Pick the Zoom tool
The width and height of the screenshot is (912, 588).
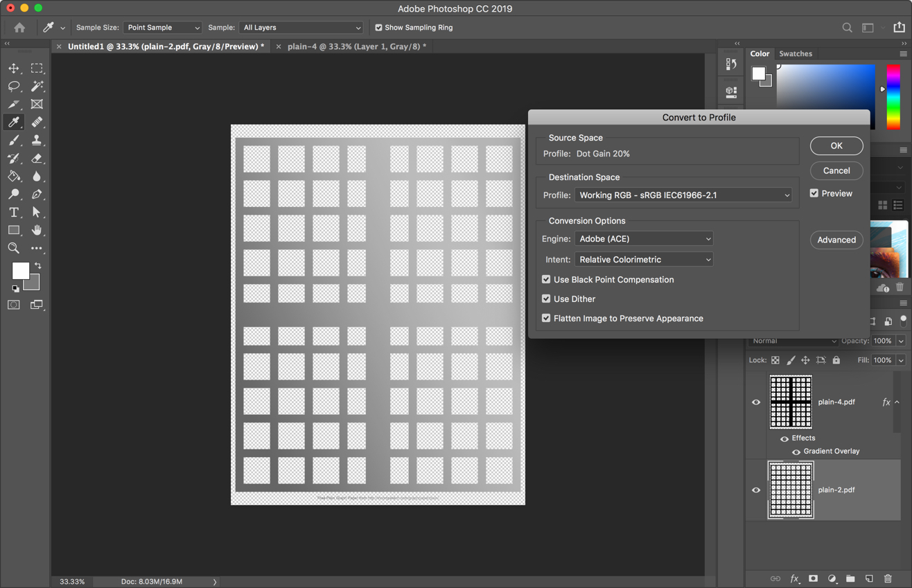click(13, 248)
